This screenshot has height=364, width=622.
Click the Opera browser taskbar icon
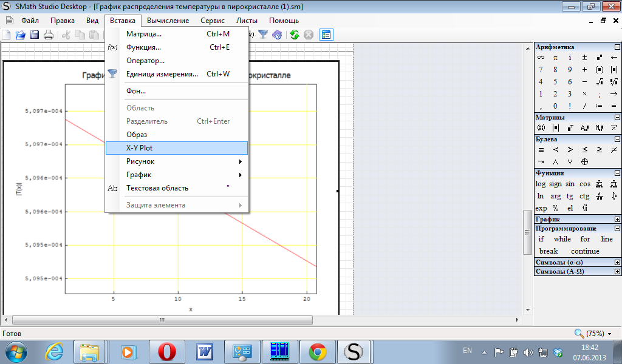pyautogui.click(x=167, y=351)
